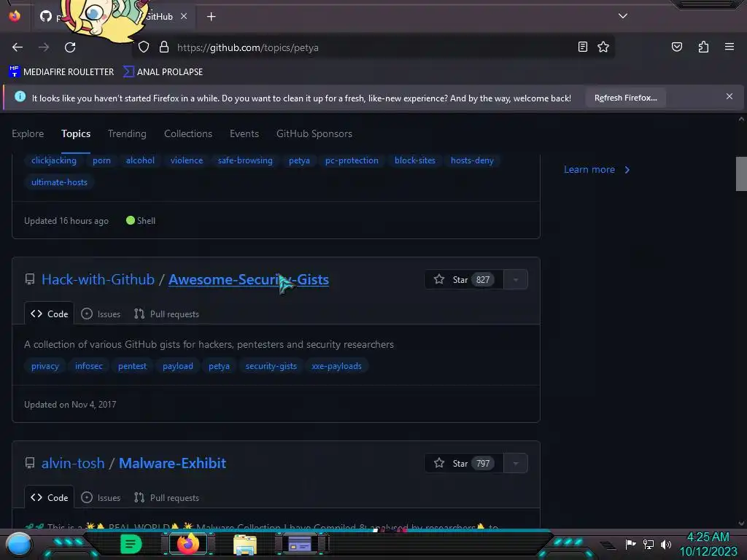Open the Trending tab
The image size is (747, 560).
[x=127, y=134]
